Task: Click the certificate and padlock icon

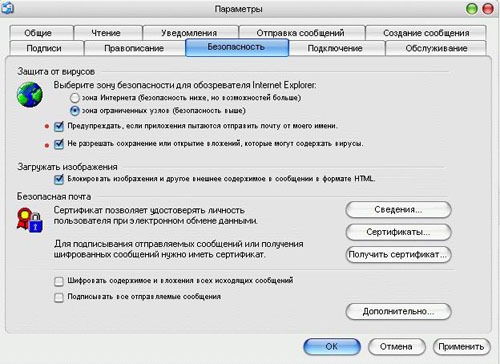Action: click(x=30, y=220)
